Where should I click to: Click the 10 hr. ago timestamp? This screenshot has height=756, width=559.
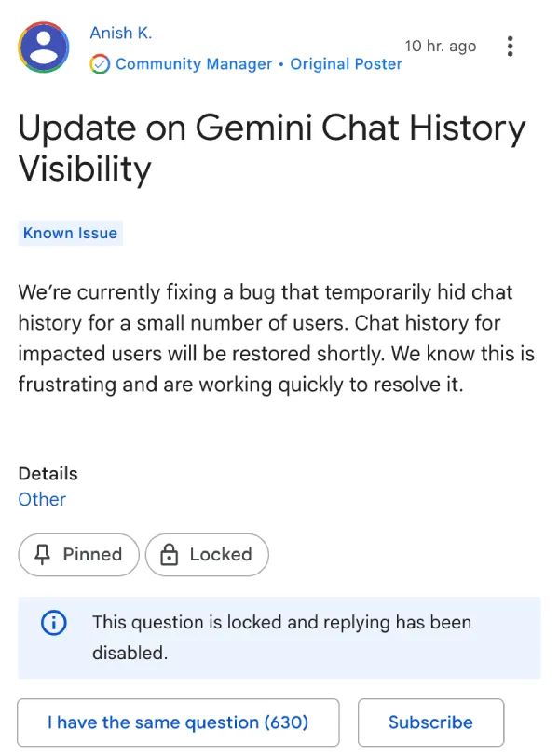441,46
